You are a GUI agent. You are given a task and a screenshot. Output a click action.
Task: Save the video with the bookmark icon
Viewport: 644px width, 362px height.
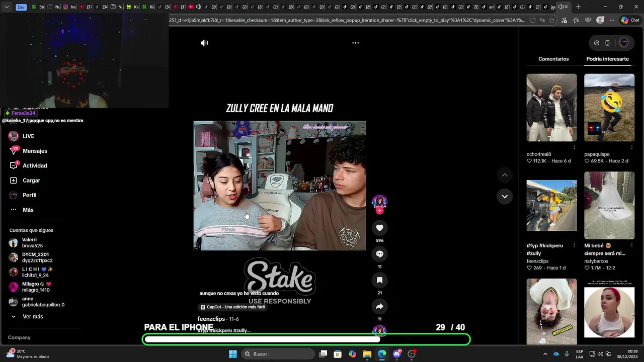[x=379, y=280]
